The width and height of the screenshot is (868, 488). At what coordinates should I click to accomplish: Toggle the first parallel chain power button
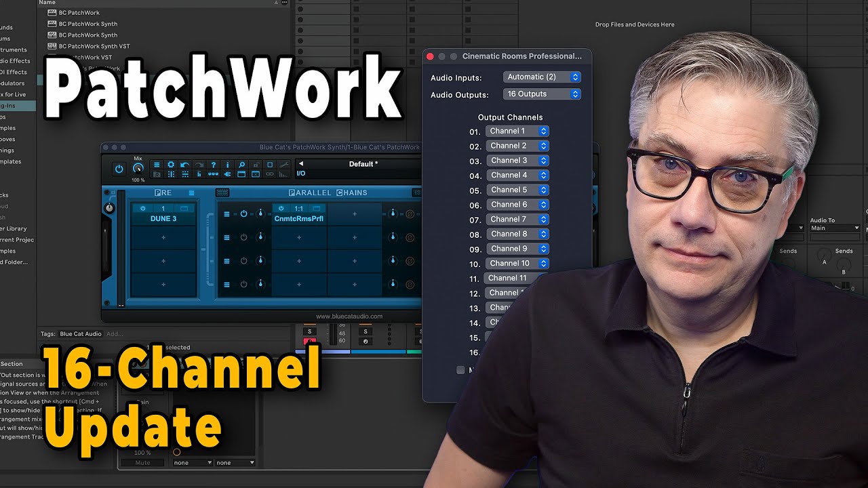pos(243,214)
